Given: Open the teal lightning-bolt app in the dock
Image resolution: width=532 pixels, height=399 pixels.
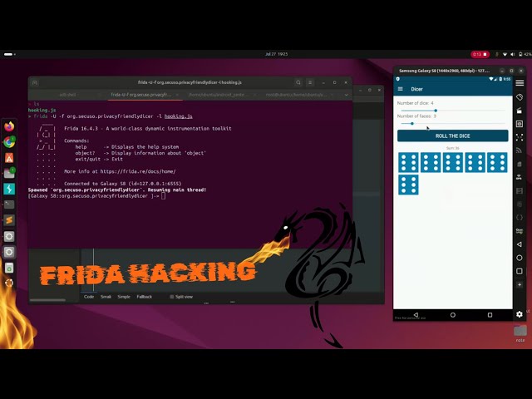Looking at the screenshot, I should tap(9, 189).
